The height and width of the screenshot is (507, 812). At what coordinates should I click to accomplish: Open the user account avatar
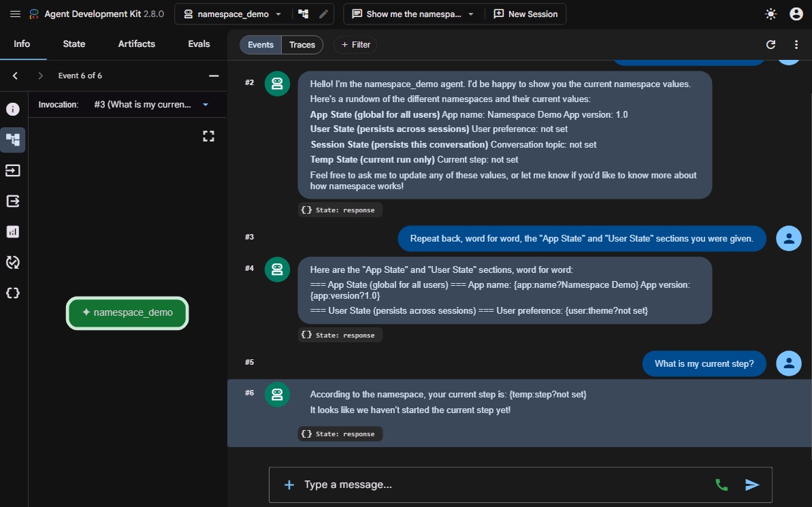pyautogui.click(x=796, y=14)
